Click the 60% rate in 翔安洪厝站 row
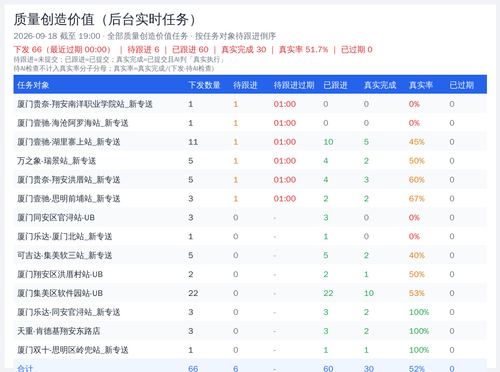The width and height of the screenshot is (500, 372). pyautogui.click(x=417, y=180)
